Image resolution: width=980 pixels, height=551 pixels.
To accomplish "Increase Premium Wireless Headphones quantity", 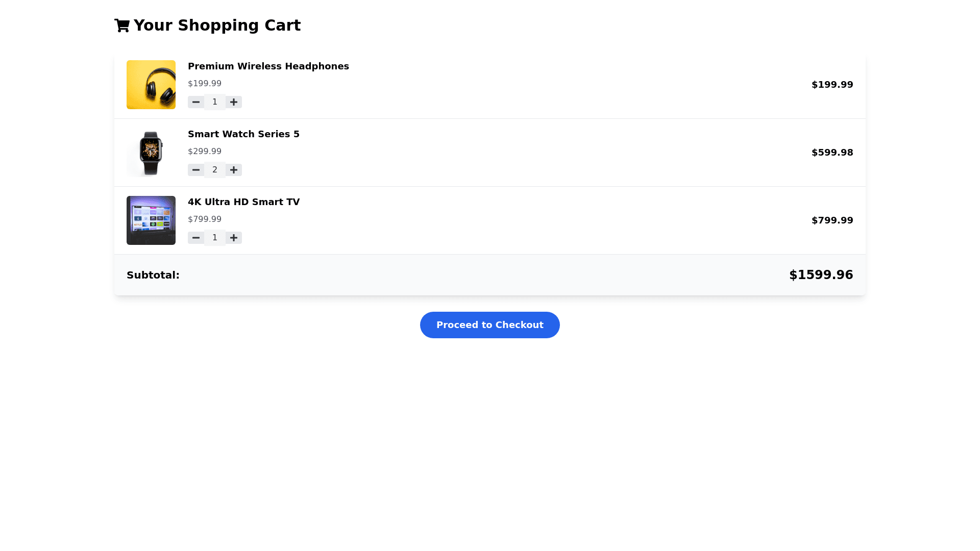I will pyautogui.click(x=234, y=102).
